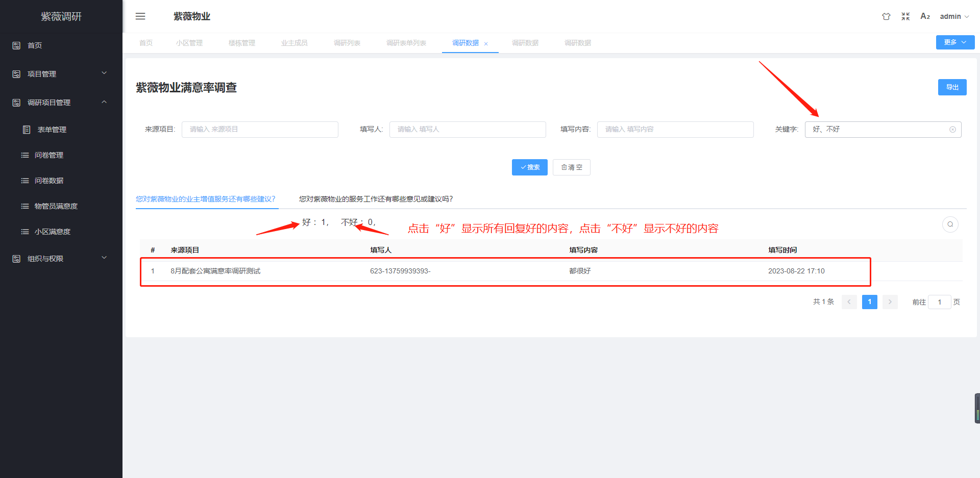This screenshot has height=478, width=980.
Task: Clear the 关键字 field with the x icon
Action: pyautogui.click(x=952, y=130)
